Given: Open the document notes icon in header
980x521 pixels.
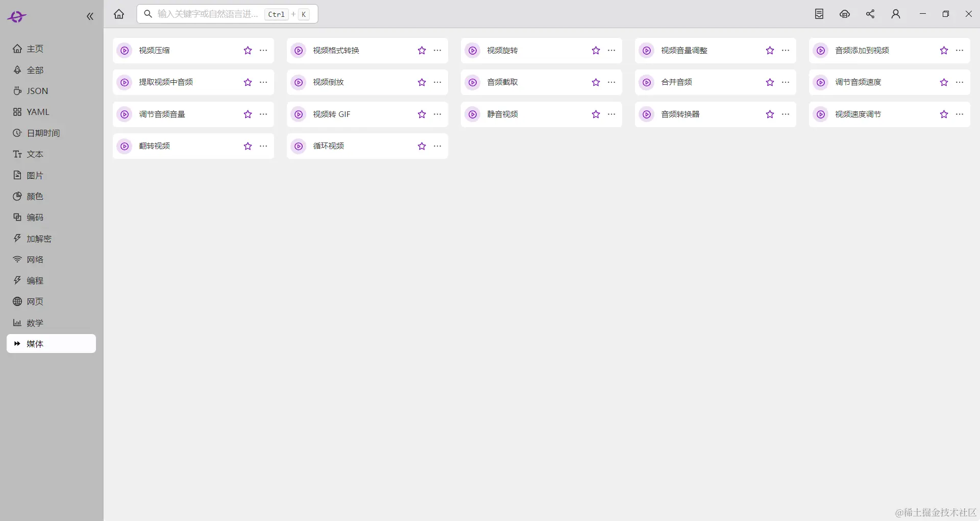Looking at the screenshot, I should pos(819,14).
